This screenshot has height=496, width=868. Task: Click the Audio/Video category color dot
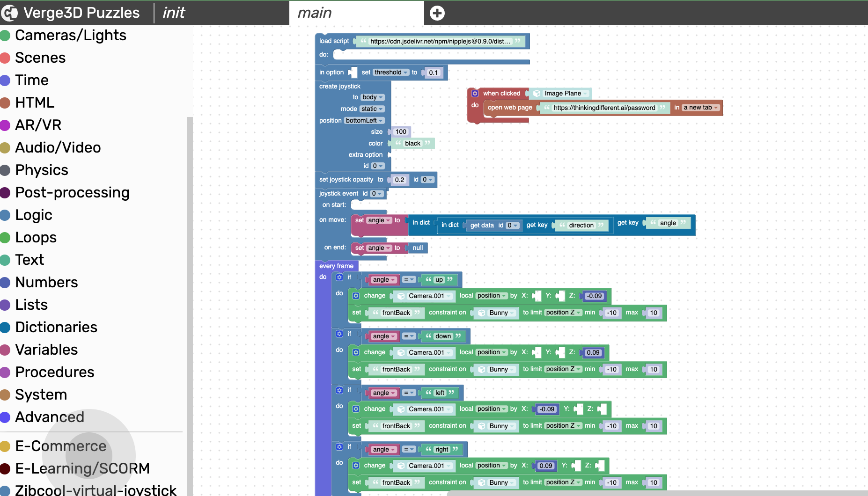tap(6, 148)
